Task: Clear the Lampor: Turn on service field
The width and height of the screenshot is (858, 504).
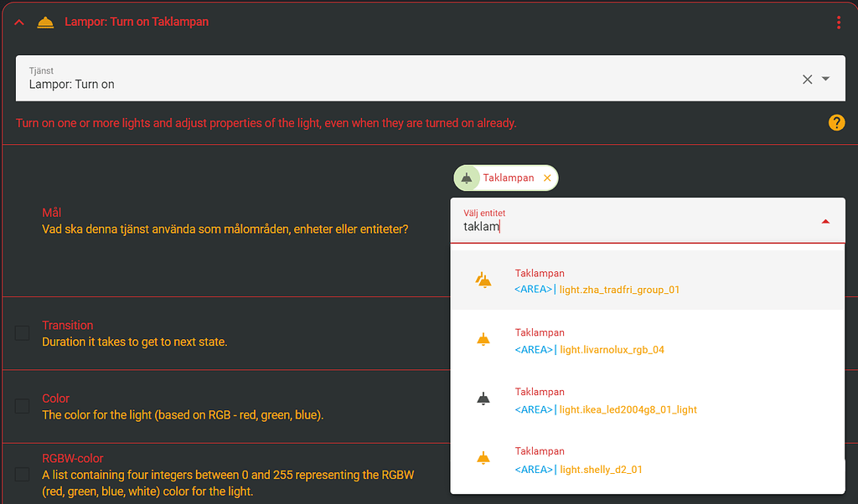Action: [807, 79]
